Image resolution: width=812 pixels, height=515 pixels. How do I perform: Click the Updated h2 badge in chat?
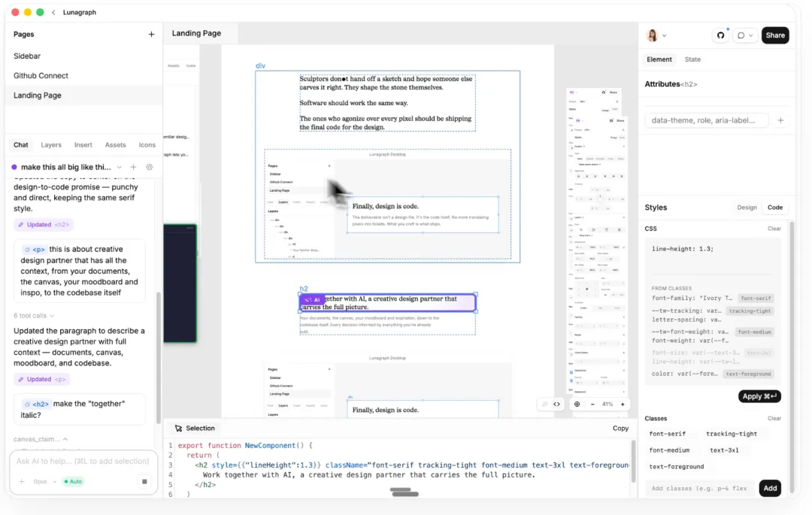tap(44, 225)
